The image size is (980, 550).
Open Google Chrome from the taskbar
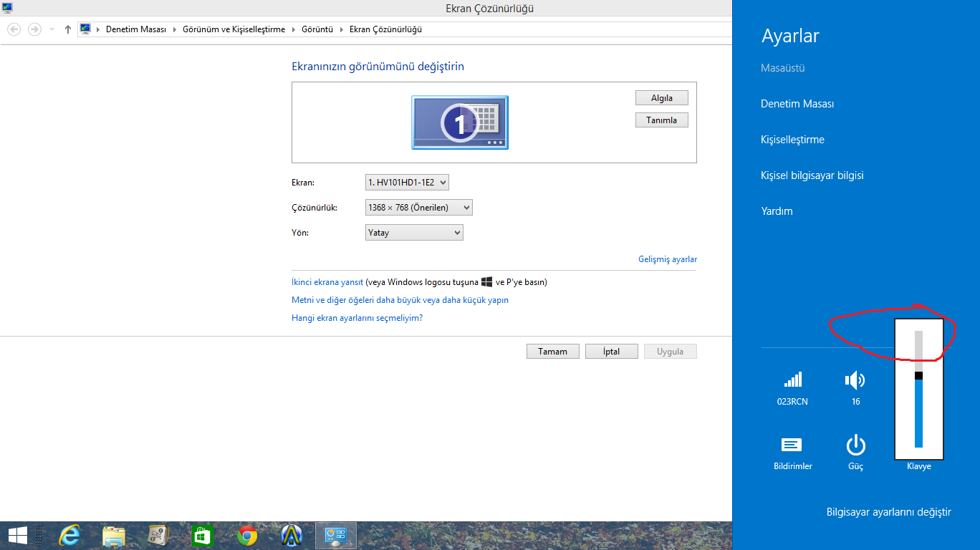click(x=247, y=535)
